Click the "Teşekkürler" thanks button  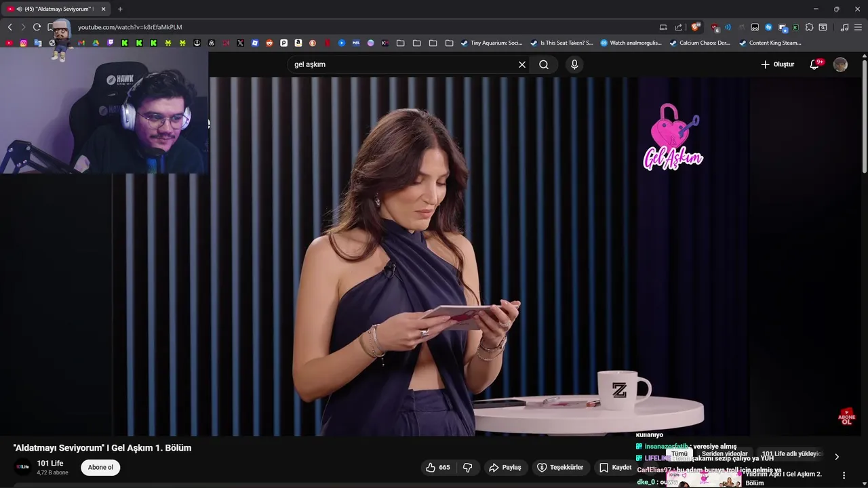click(x=560, y=467)
